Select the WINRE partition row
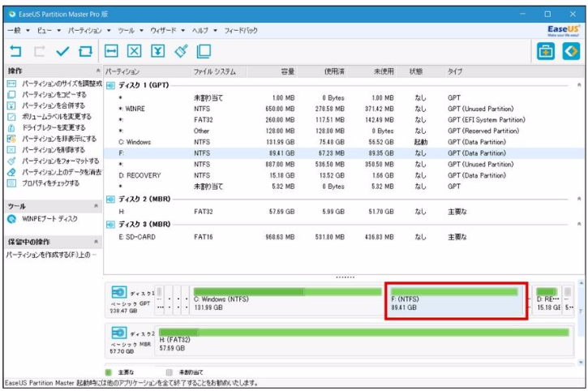Screen dimensions: 588x391 (344, 109)
